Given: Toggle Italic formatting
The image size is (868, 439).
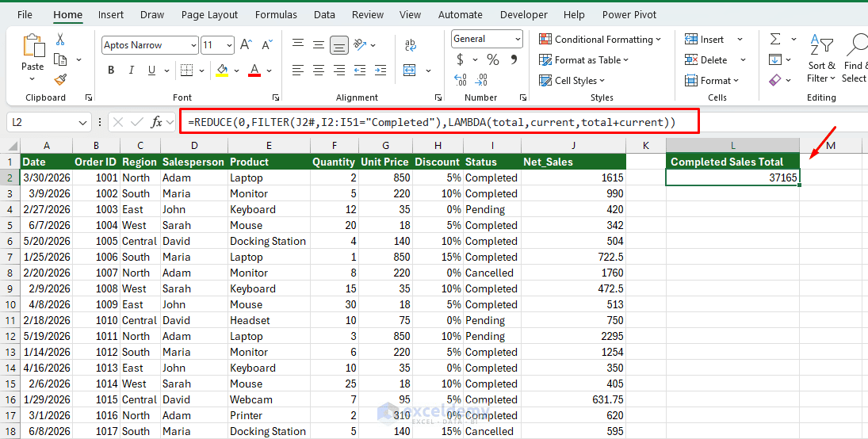Looking at the screenshot, I should (132, 71).
